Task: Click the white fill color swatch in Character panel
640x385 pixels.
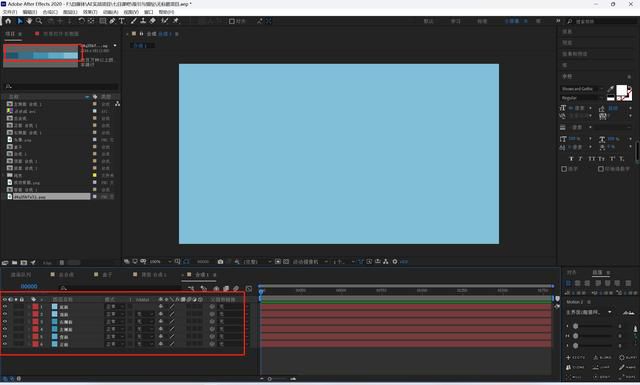Action: [621, 90]
